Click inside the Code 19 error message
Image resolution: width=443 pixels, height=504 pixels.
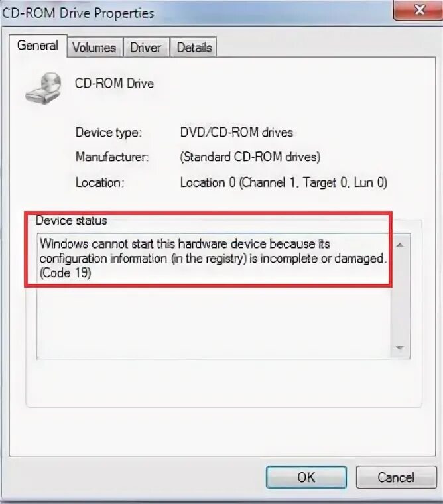[213, 259]
